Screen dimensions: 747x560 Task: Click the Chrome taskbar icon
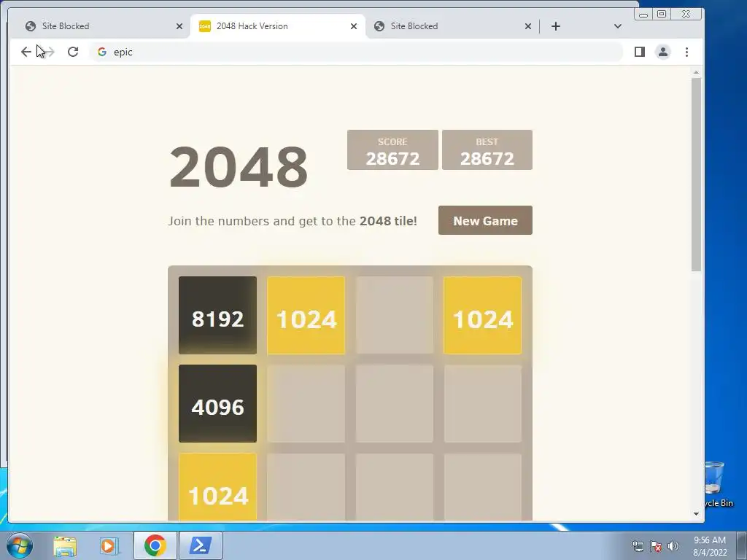point(155,545)
